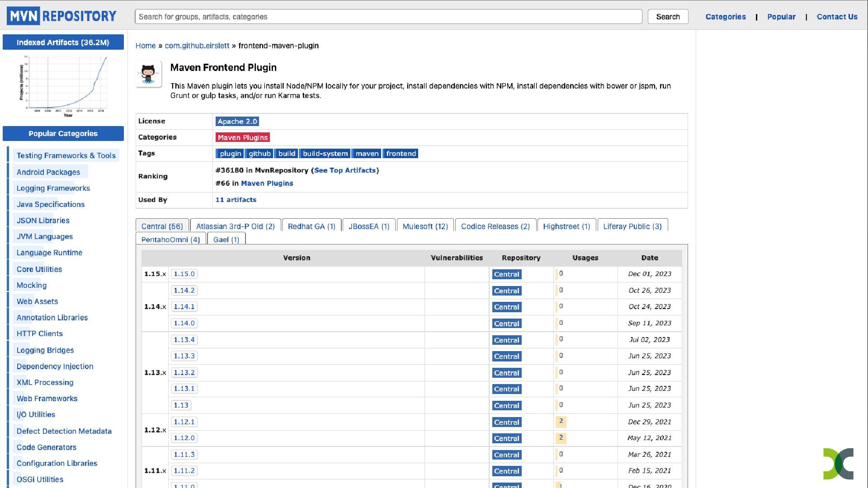Open HTTP Clients category
This screenshot has height=488, width=868.
pyautogui.click(x=40, y=333)
